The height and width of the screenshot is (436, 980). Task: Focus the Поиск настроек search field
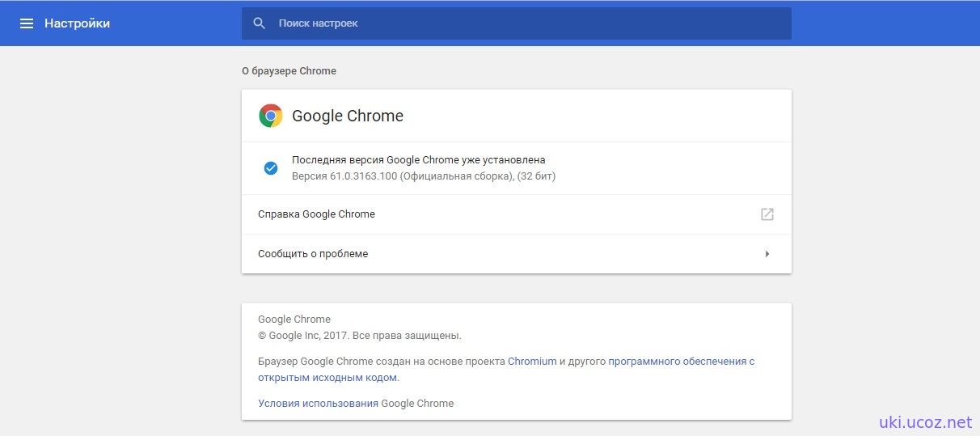pyautogui.click(x=517, y=23)
